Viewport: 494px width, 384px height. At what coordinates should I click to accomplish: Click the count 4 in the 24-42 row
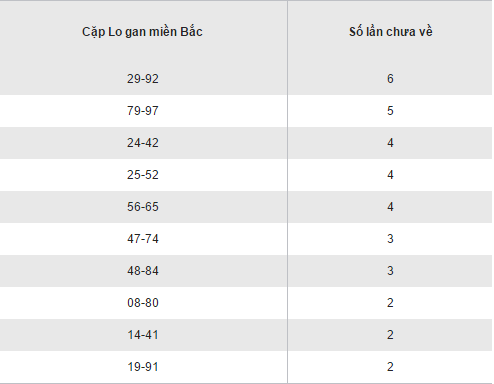390,143
